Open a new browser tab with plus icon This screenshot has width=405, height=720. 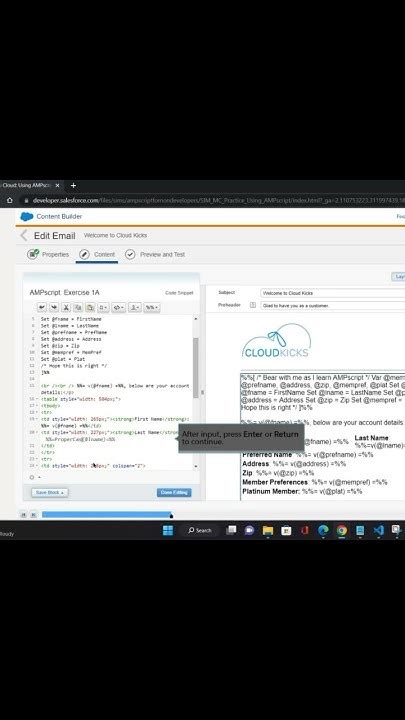73,186
